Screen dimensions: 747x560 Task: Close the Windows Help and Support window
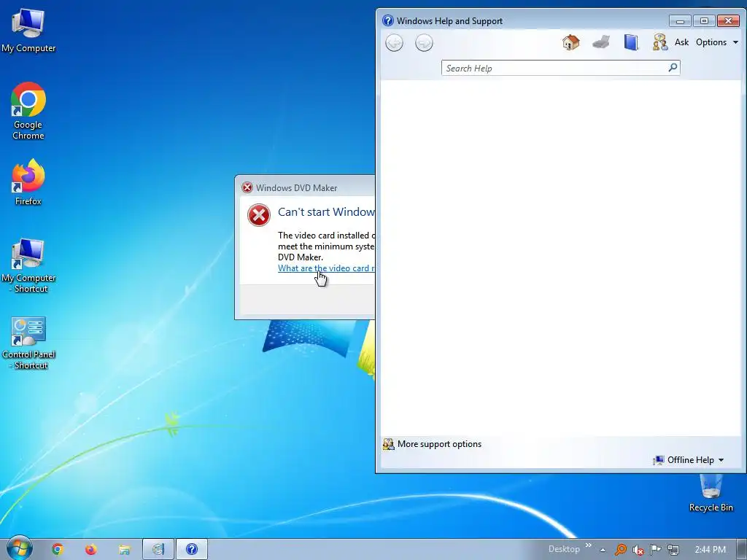[728, 20]
